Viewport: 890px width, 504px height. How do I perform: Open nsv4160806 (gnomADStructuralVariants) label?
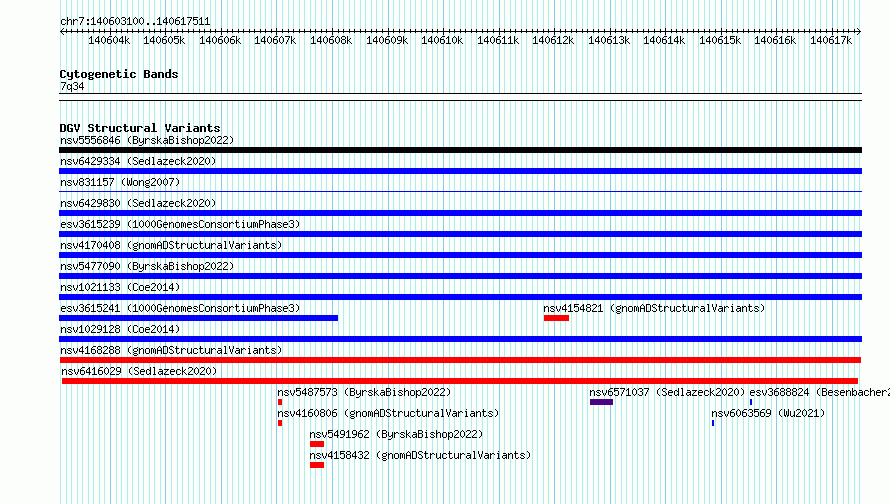click(388, 413)
